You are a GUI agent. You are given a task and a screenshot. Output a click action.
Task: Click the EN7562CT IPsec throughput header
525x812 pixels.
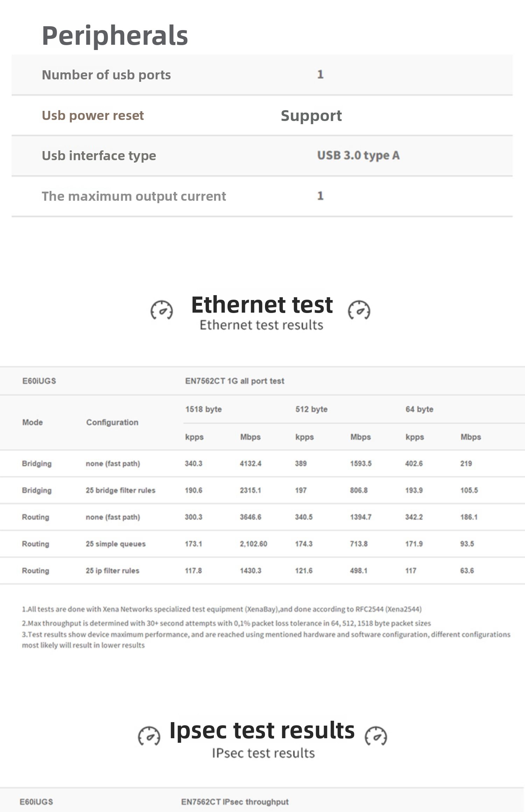(234, 802)
